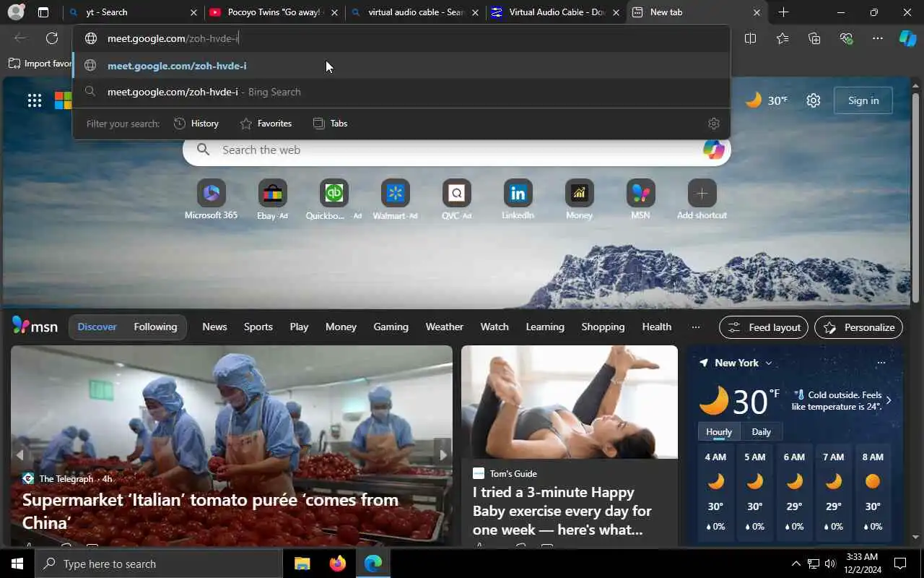Open the tomato purée news thumbnail

pos(232,445)
